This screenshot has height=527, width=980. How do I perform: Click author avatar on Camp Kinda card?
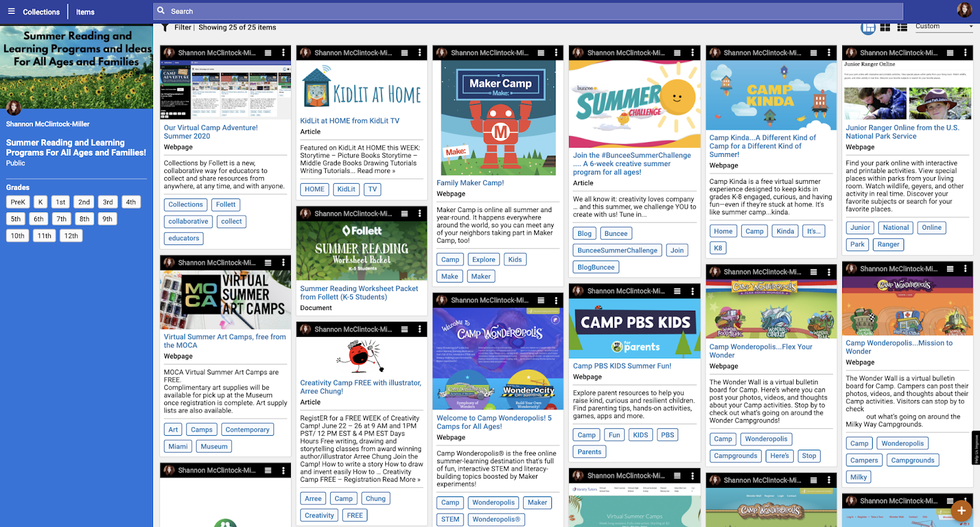click(x=715, y=53)
